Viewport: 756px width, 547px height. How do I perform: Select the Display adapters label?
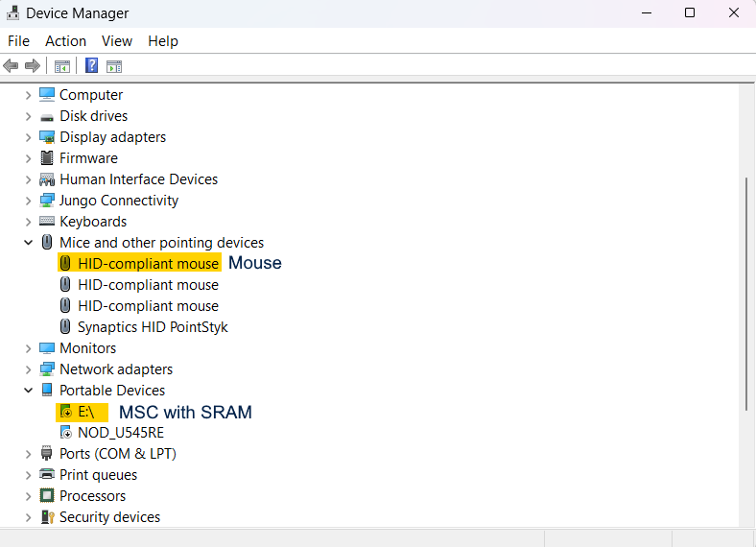pos(112,137)
